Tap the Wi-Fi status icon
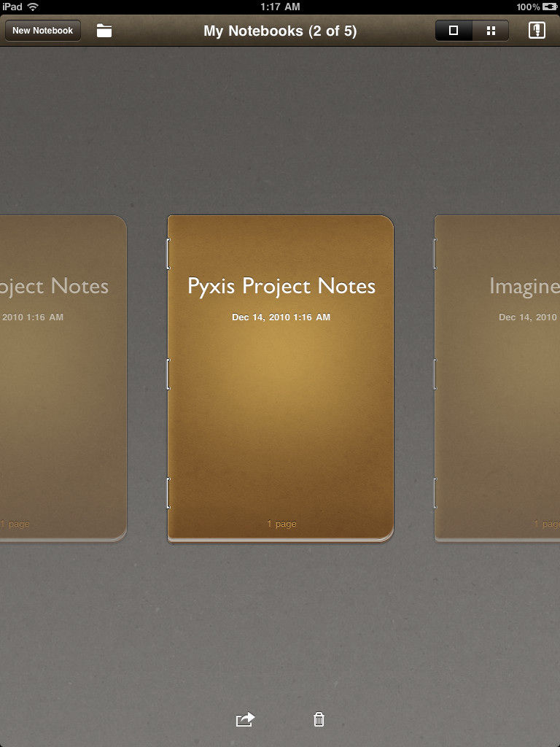The height and width of the screenshot is (747, 560). point(33,7)
